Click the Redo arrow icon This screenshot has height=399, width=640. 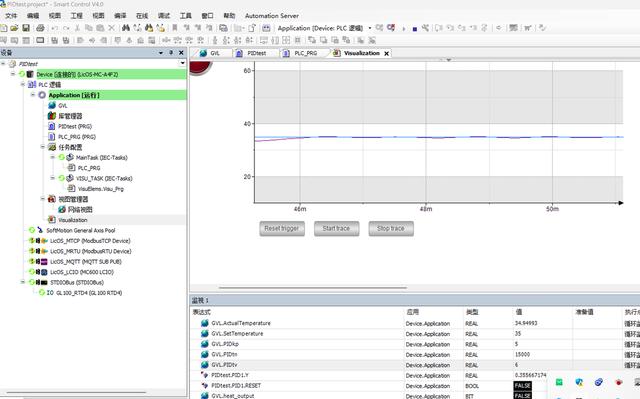(x=66, y=28)
